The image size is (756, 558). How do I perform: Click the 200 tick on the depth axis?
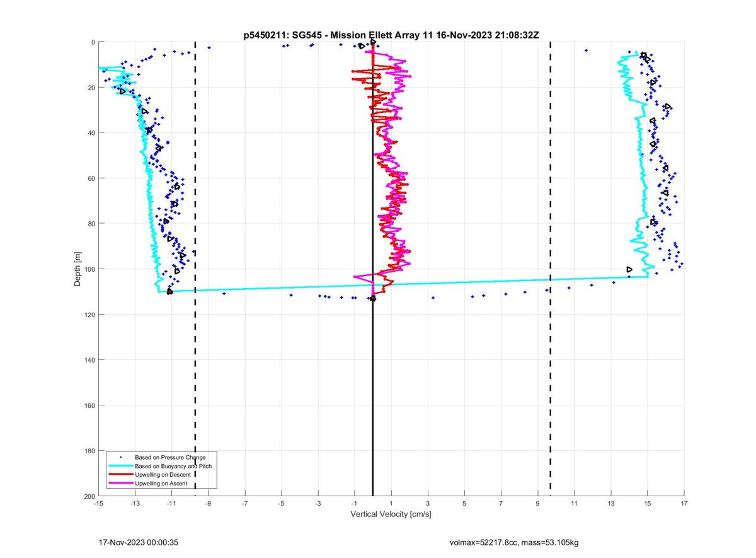pos(89,496)
